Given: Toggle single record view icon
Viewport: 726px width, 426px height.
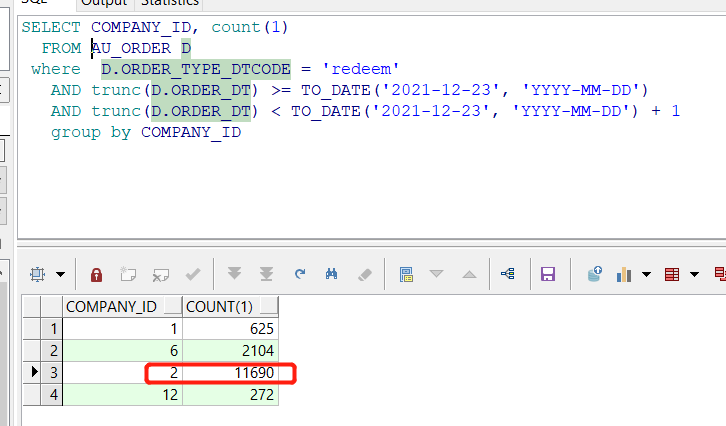Looking at the screenshot, I should 406,275.
